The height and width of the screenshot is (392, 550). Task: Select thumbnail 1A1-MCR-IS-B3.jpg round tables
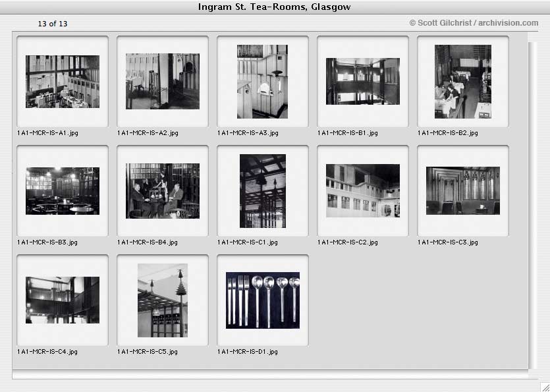[x=63, y=191]
